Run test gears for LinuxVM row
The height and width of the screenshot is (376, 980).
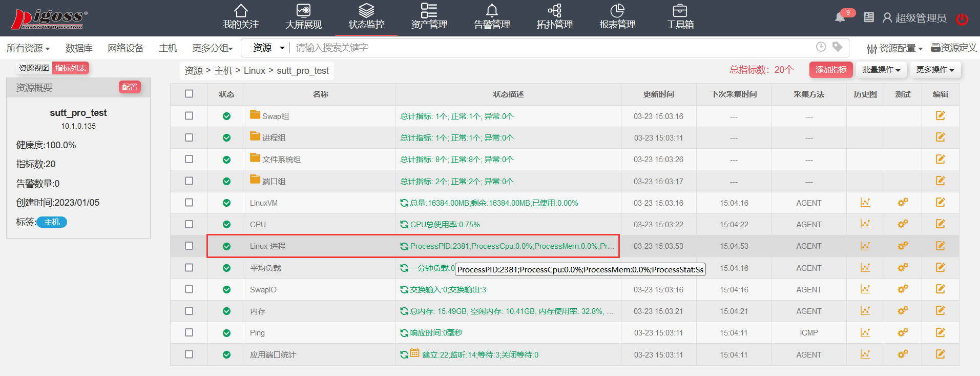click(903, 203)
